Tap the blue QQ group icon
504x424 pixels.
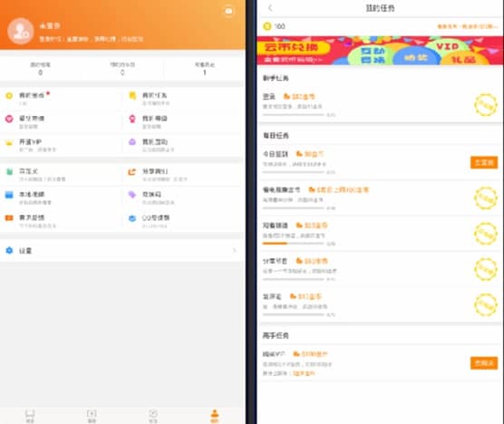pos(132,218)
